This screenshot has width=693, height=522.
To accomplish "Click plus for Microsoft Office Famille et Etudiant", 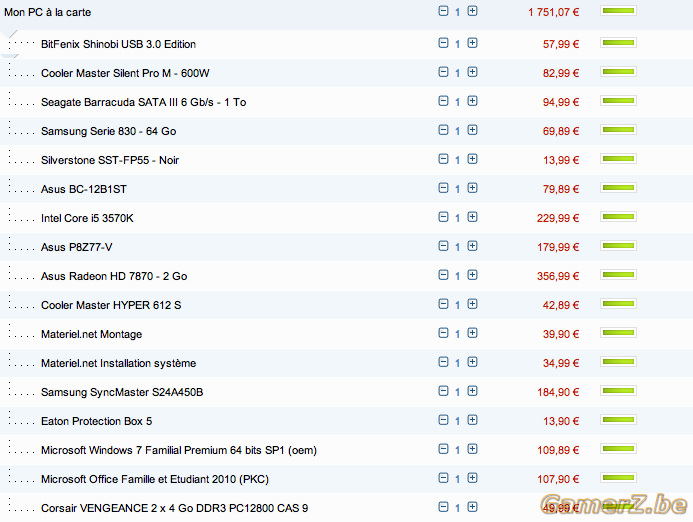I will coord(472,478).
